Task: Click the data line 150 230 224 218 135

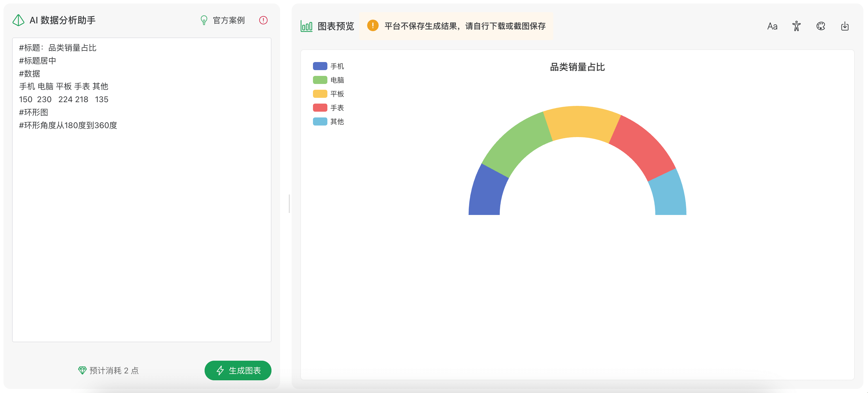Action: click(x=64, y=100)
